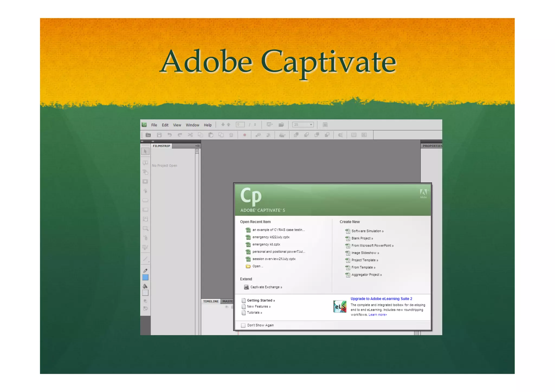The image size is (555, 392).
Task: Click the stroke color pencil icon
Action: pyautogui.click(x=145, y=271)
